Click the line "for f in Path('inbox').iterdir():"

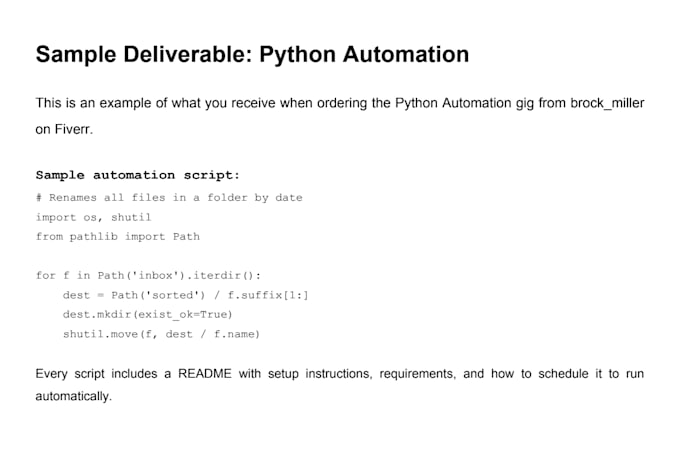coord(148,275)
